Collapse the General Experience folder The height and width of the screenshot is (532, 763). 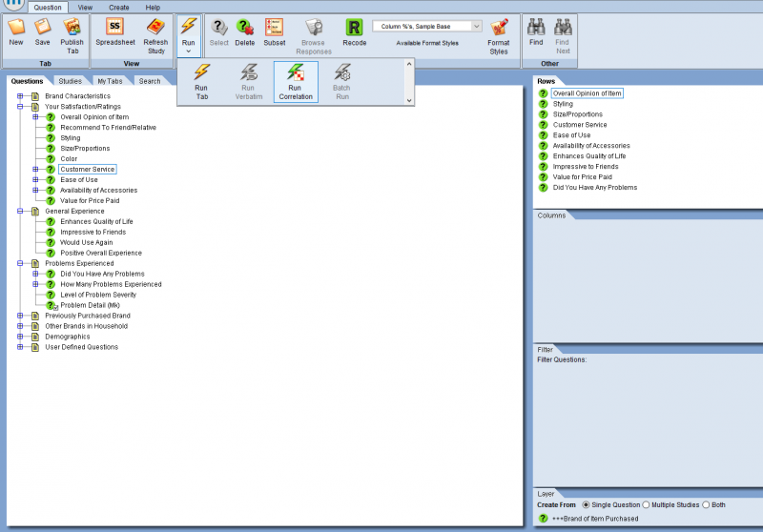pos(20,211)
